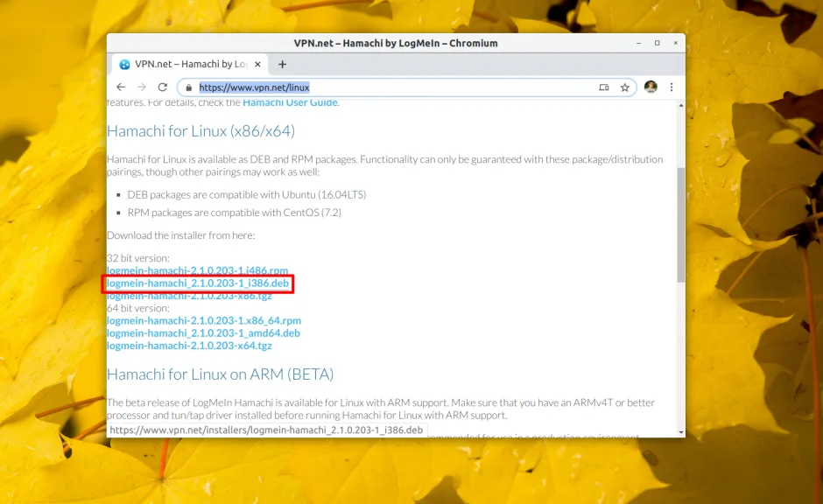The image size is (823, 504).
Task: Click the '64 bit version:' label
Action: coord(138,308)
